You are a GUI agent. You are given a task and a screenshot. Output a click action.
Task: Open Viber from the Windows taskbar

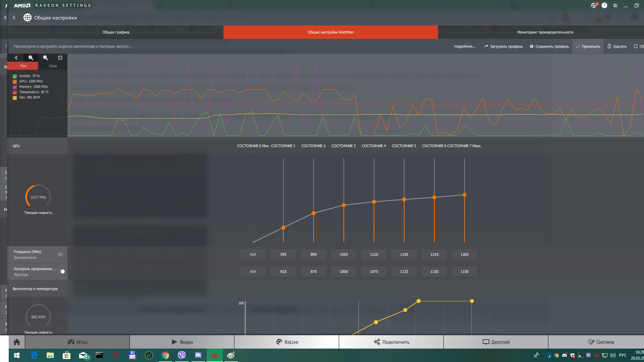pyautogui.click(x=182, y=355)
